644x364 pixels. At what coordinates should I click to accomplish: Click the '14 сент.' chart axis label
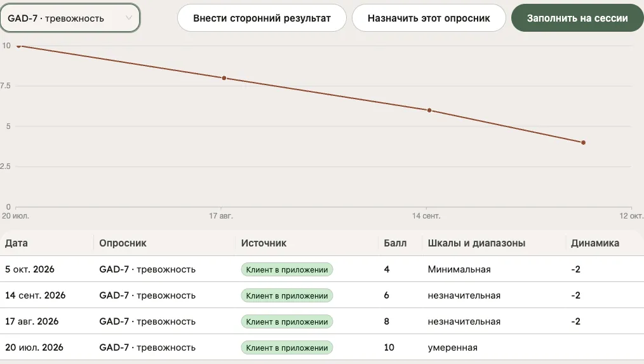(426, 216)
